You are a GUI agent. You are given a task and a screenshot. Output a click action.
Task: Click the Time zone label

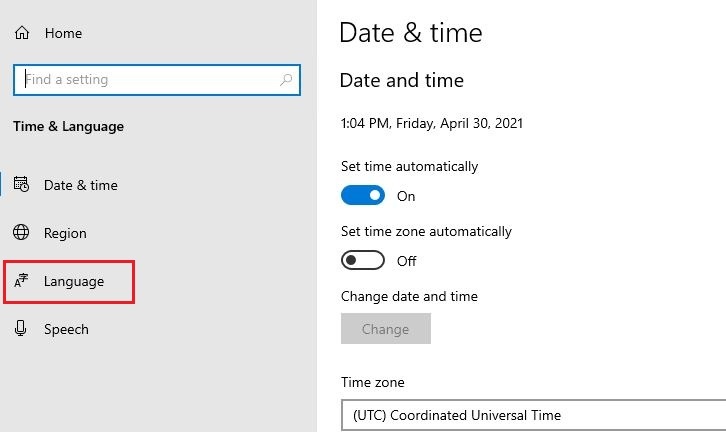373,382
